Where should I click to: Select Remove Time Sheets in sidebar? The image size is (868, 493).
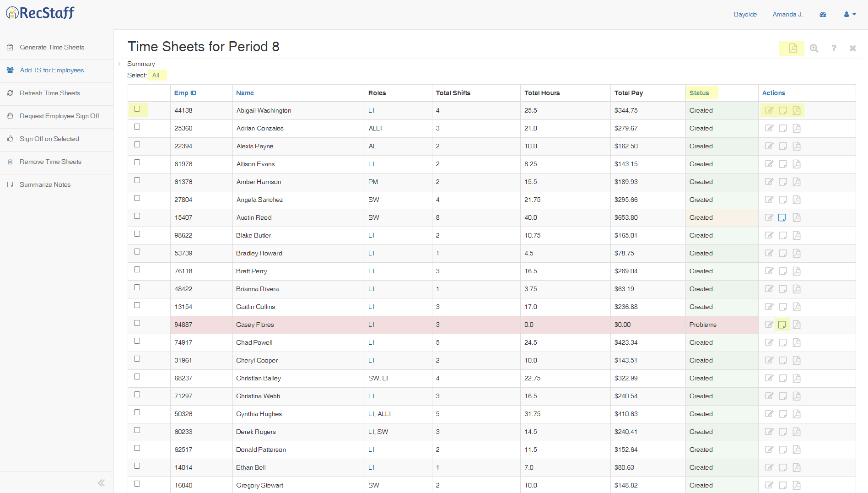50,162
